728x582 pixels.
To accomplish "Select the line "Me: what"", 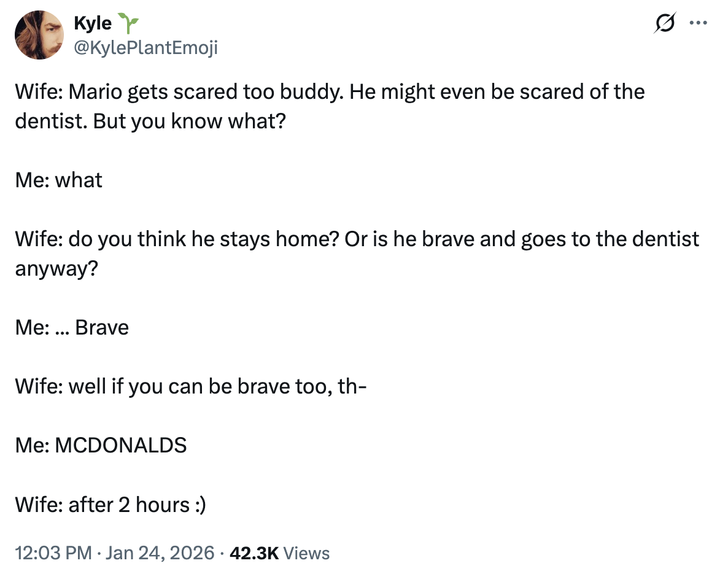I will click(x=59, y=180).
